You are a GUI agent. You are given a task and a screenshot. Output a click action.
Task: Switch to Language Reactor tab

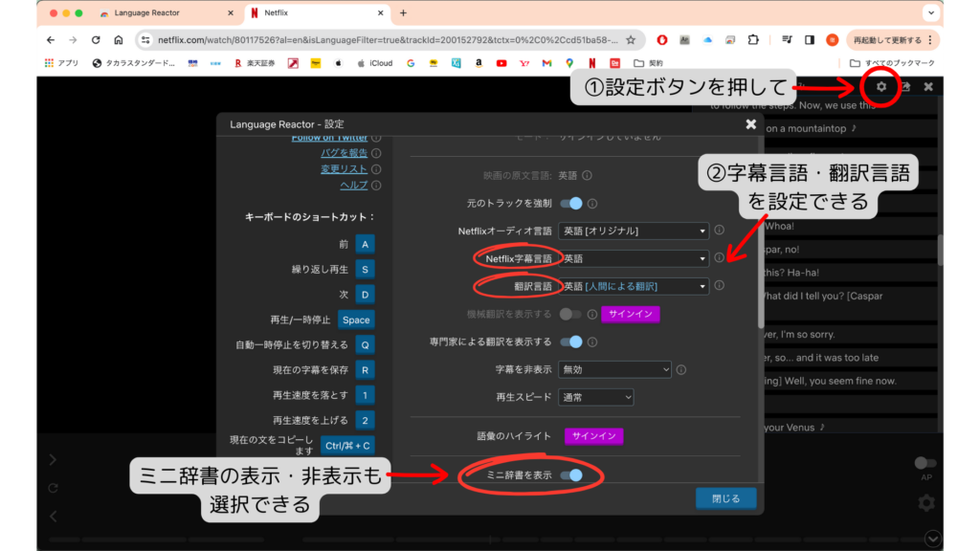(x=166, y=12)
